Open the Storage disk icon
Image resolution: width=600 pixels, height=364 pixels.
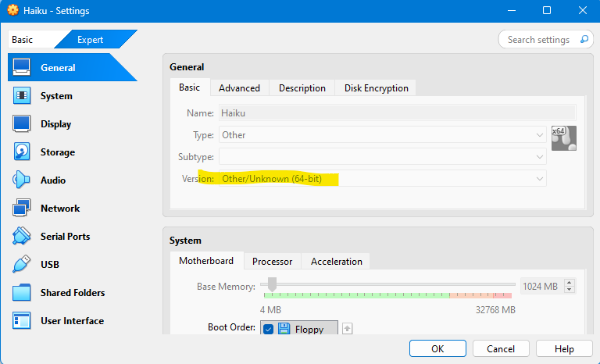(22, 152)
